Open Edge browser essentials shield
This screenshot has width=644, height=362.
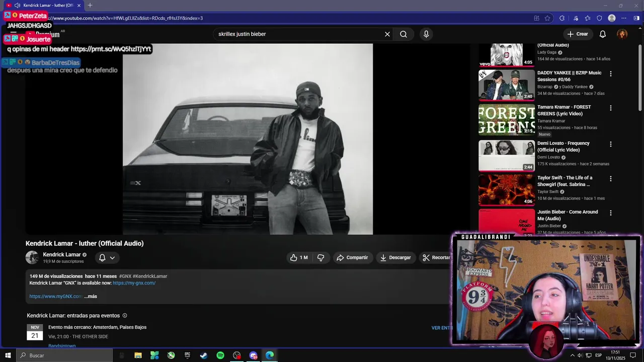point(599,18)
